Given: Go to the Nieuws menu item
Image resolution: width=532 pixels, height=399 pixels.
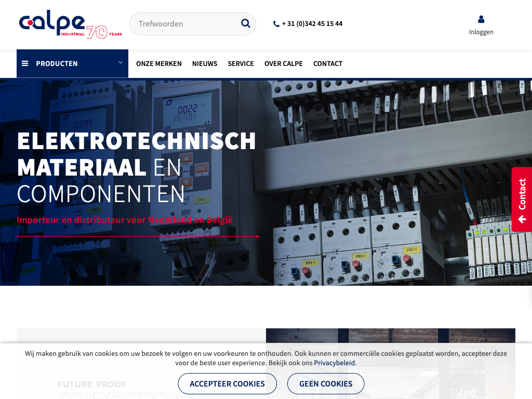Looking at the screenshot, I should click(205, 63).
